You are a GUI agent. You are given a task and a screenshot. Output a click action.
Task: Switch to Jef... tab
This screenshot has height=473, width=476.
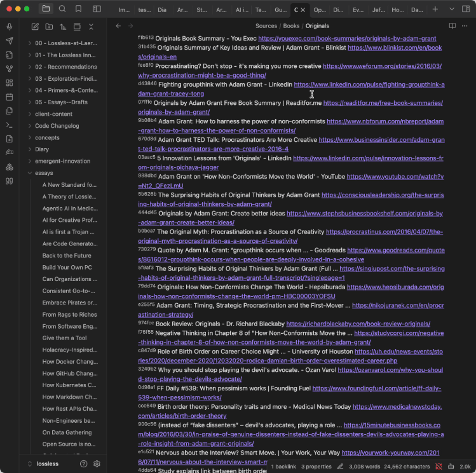tap(378, 10)
